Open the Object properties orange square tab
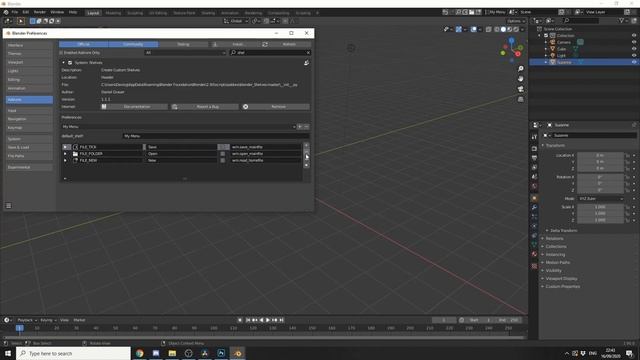Image resolution: width=640 pixels, height=360 pixels. (534, 198)
